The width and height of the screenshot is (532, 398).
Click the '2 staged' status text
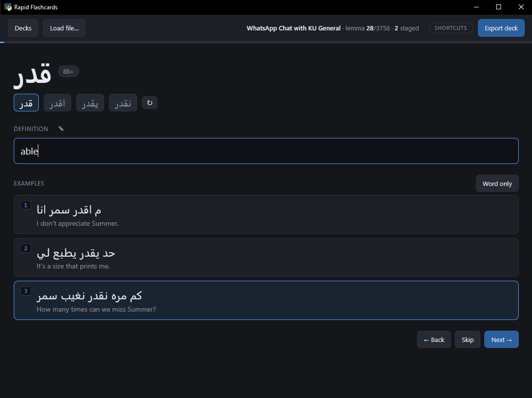(x=406, y=28)
